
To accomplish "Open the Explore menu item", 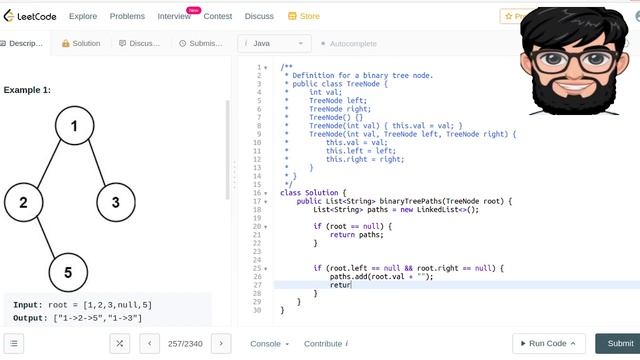I will coord(83,16).
